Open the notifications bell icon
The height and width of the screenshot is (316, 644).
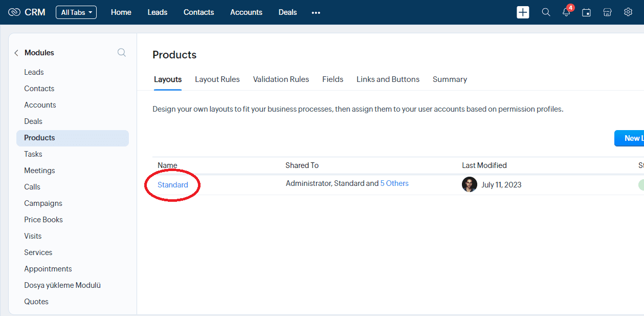click(x=566, y=12)
